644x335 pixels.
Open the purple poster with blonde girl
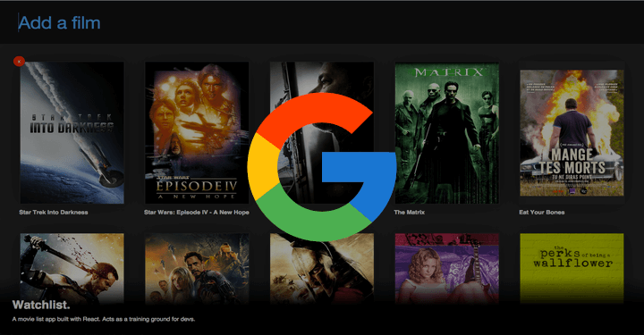point(447,269)
